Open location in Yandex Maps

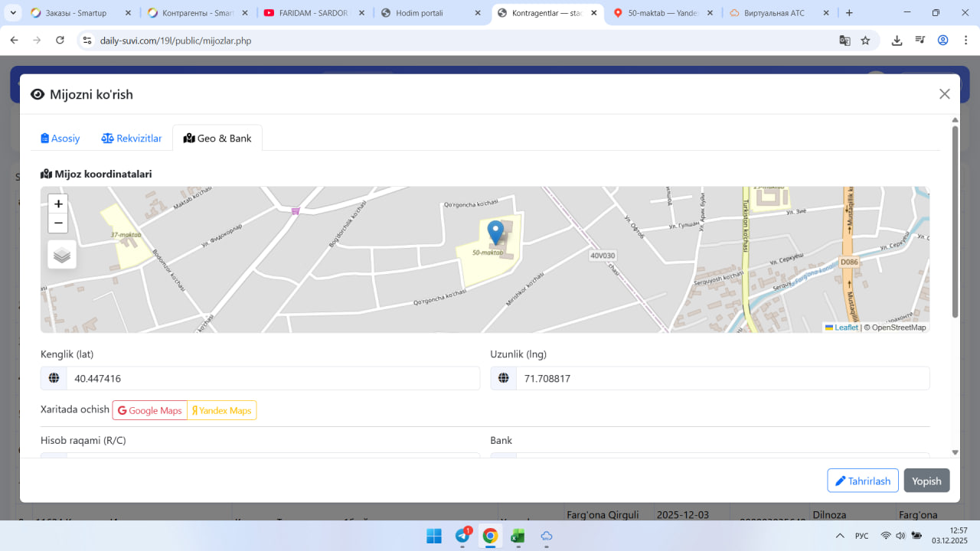(222, 411)
